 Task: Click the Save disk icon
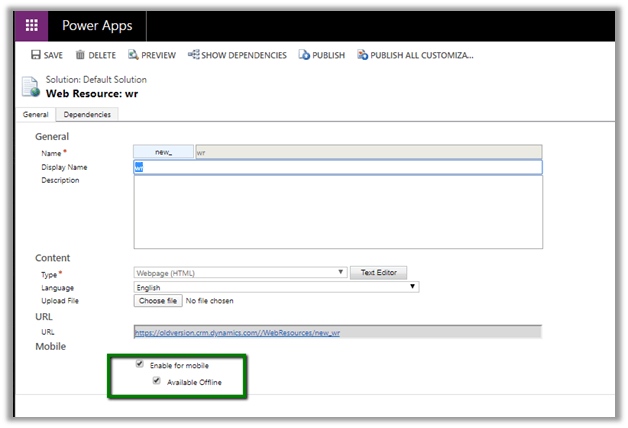pos(36,55)
